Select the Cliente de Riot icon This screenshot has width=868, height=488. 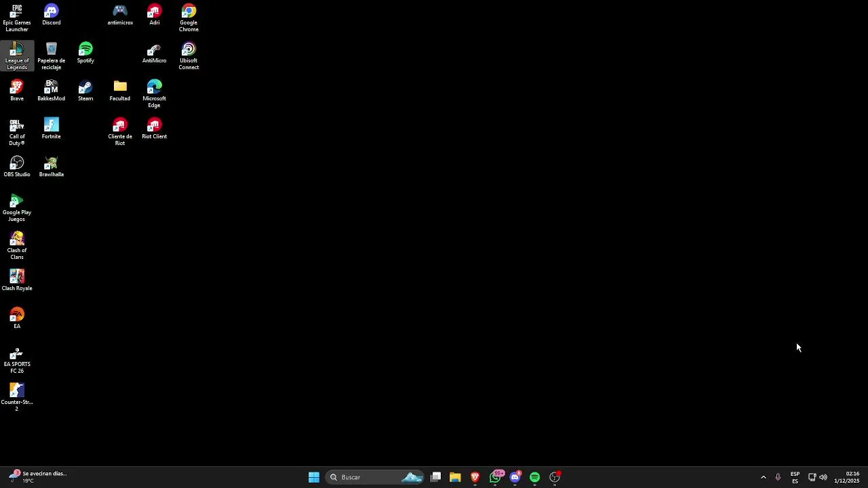point(120,132)
